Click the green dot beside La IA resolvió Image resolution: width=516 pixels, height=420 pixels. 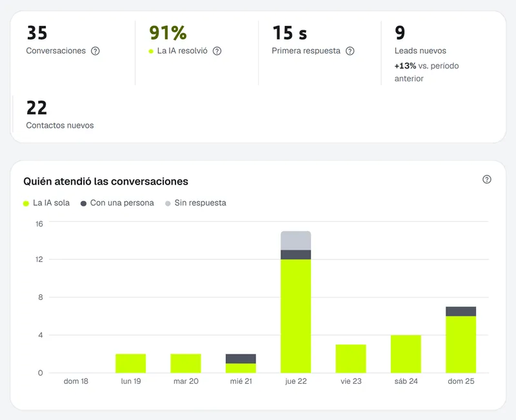151,52
